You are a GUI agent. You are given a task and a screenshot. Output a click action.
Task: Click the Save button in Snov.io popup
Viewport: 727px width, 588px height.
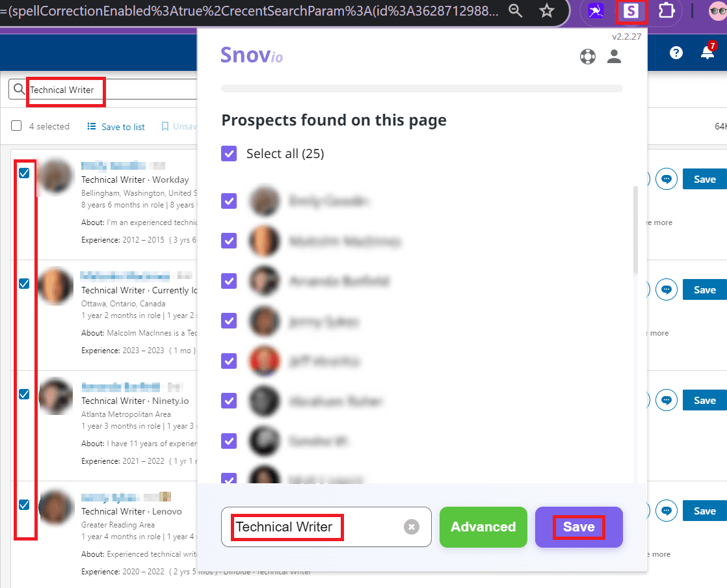click(x=579, y=527)
